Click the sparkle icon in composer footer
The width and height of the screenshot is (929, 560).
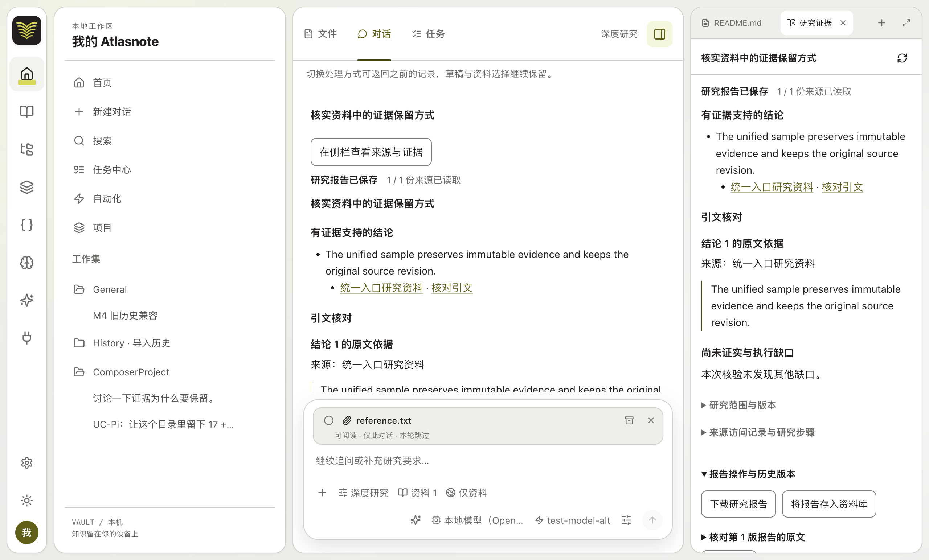416,520
